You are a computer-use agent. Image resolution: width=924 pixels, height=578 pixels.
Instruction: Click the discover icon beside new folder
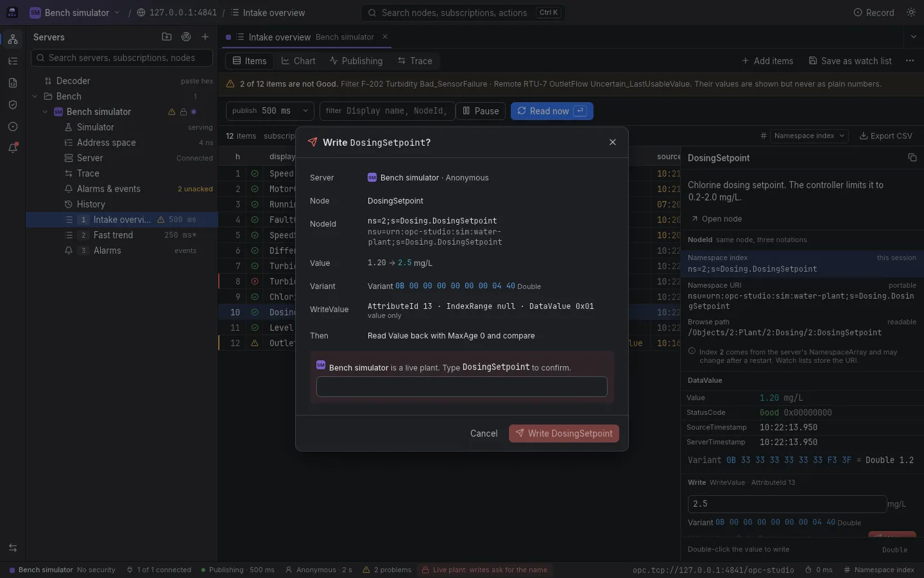(x=186, y=37)
